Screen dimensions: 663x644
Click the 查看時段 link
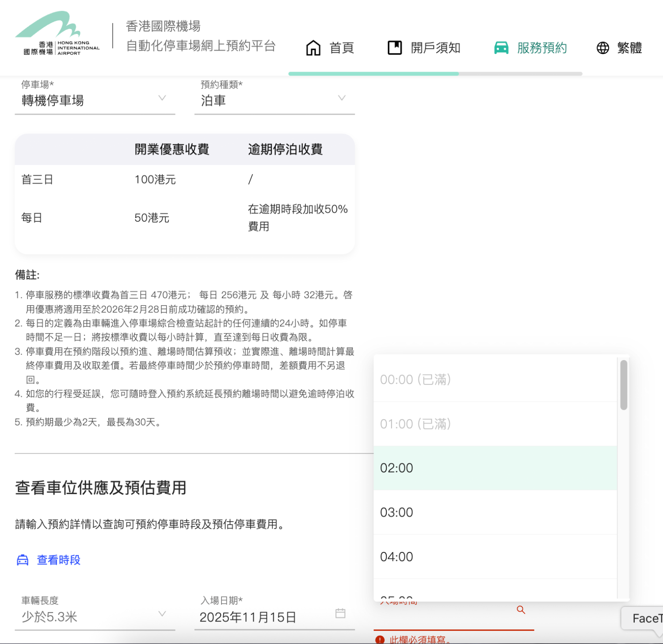click(58, 560)
